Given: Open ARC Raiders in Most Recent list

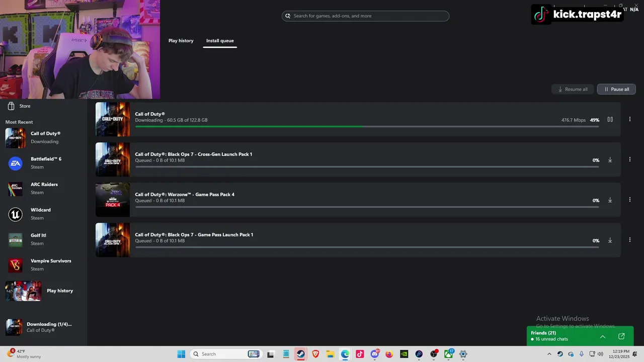Looking at the screenshot, I should pyautogui.click(x=43, y=189).
